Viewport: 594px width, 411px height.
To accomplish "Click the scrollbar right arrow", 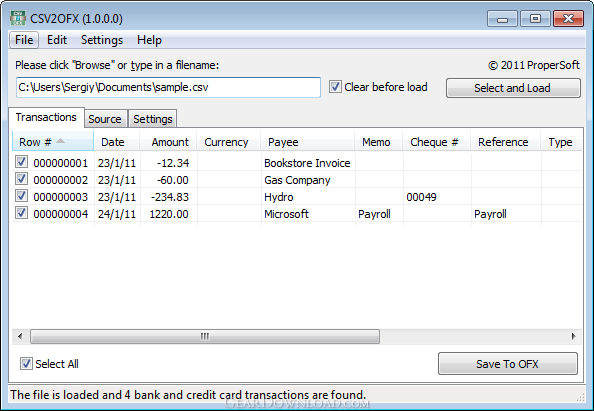I will 573,336.
